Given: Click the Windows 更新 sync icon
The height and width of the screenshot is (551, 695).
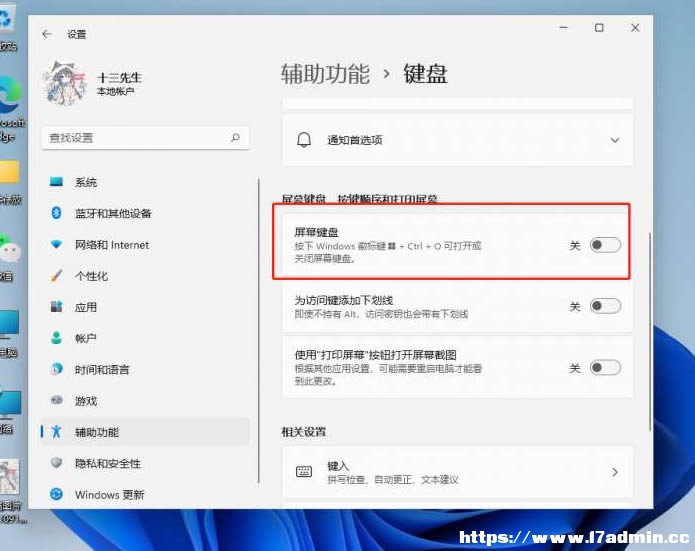Looking at the screenshot, I should [x=56, y=494].
